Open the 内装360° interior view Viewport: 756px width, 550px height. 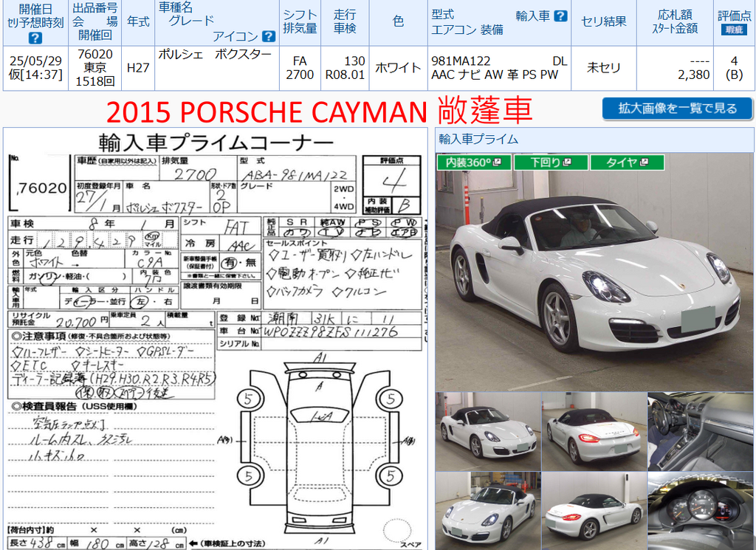[474, 162]
